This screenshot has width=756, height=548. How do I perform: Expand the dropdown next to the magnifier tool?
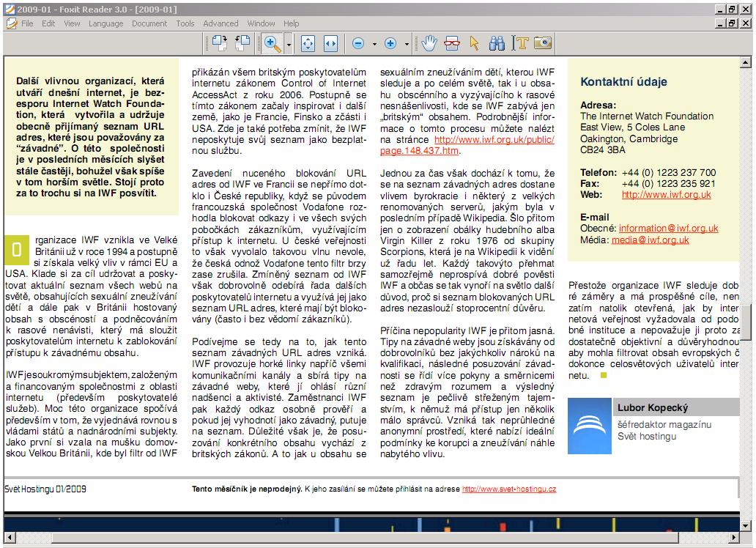click(289, 43)
